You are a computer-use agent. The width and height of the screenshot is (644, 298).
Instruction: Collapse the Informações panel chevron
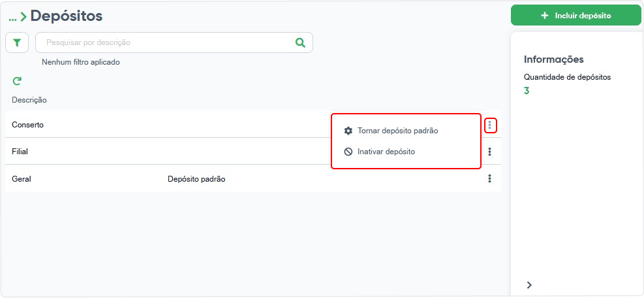pyautogui.click(x=529, y=285)
